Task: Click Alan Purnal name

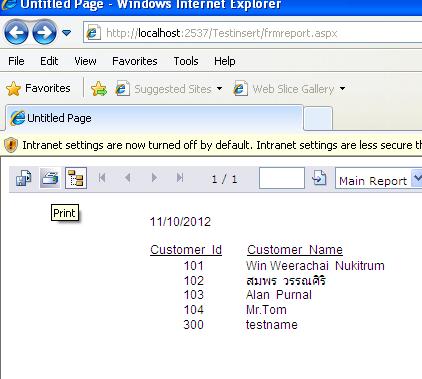Action: pyautogui.click(x=279, y=295)
